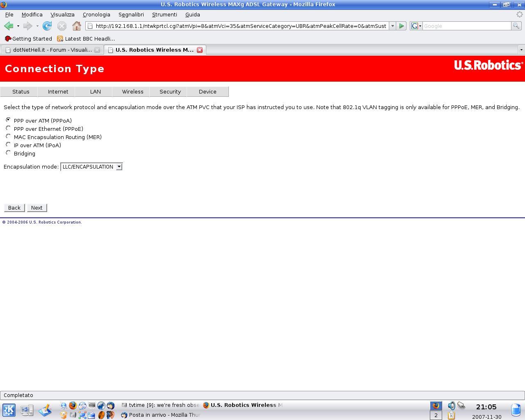Open Latest BBC Headlines feed bookmark
This screenshot has height=420, width=525.
click(x=86, y=39)
